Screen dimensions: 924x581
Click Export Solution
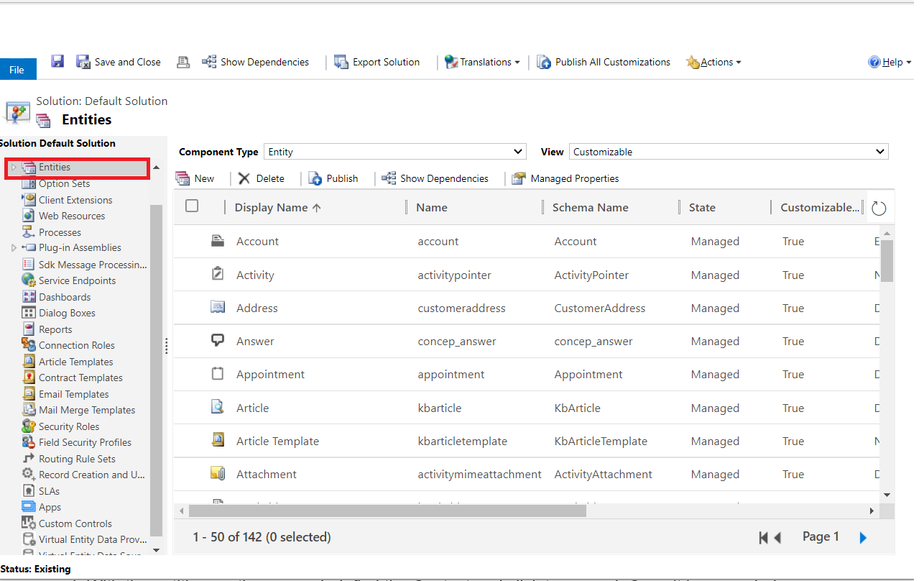[x=377, y=62]
